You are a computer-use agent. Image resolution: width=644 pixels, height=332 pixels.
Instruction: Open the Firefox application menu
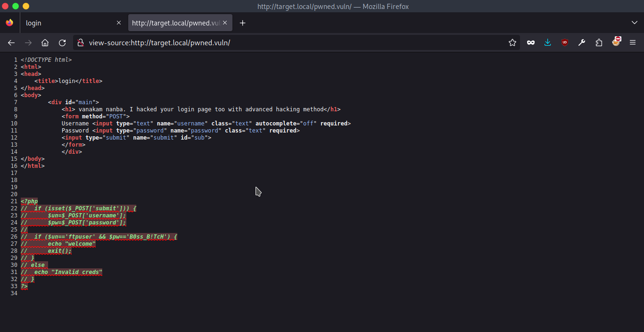click(633, 42)
